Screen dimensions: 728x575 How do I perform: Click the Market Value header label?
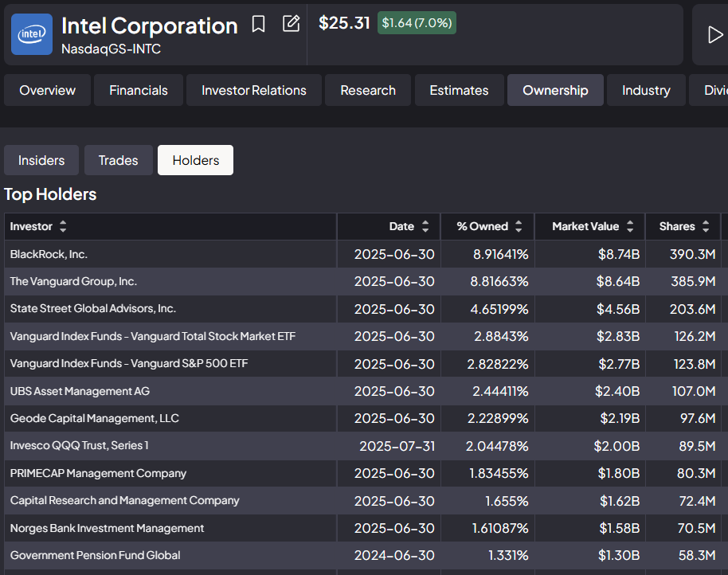point(585,226)
